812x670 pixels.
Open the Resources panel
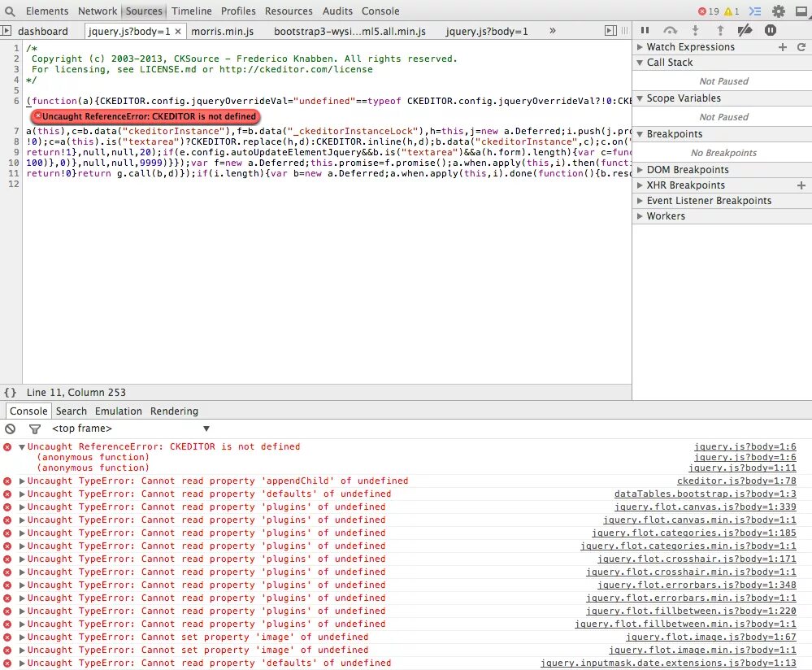pyautogui.click(x=289, y=11)
